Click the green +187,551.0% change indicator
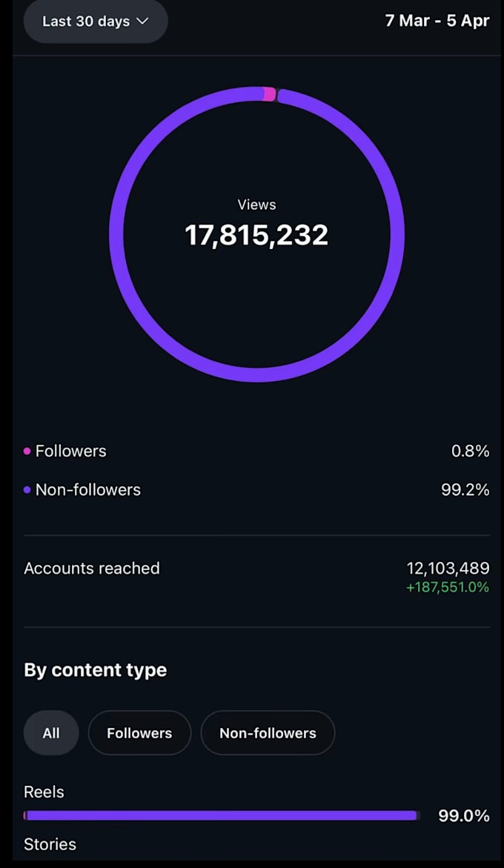 point(448,587)
